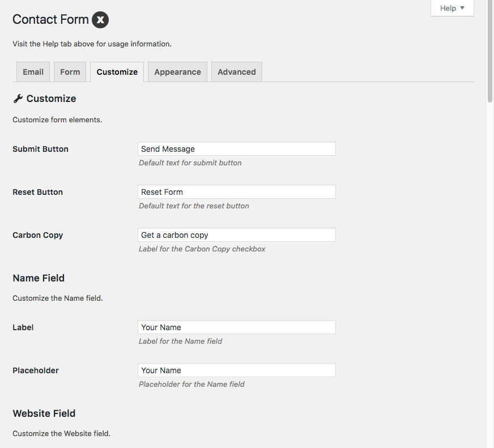Edit the Name field Label input

[236, 327]
